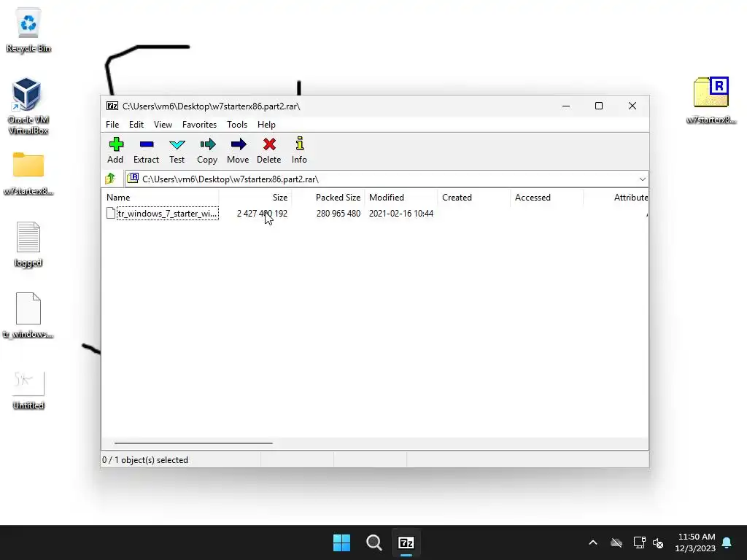Click the red Delete icon
This screenshot has height=560, width=747.
[x=269, y=144]
